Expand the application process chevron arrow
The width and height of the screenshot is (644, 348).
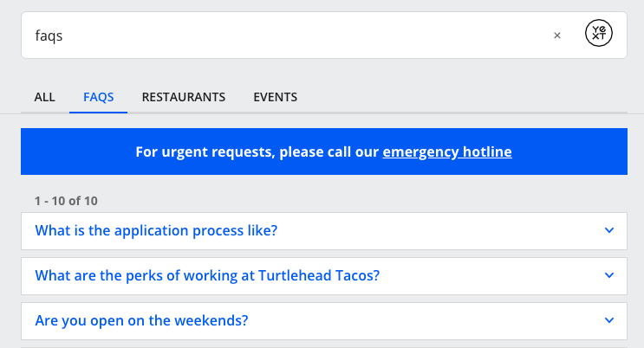pos(609,230)
